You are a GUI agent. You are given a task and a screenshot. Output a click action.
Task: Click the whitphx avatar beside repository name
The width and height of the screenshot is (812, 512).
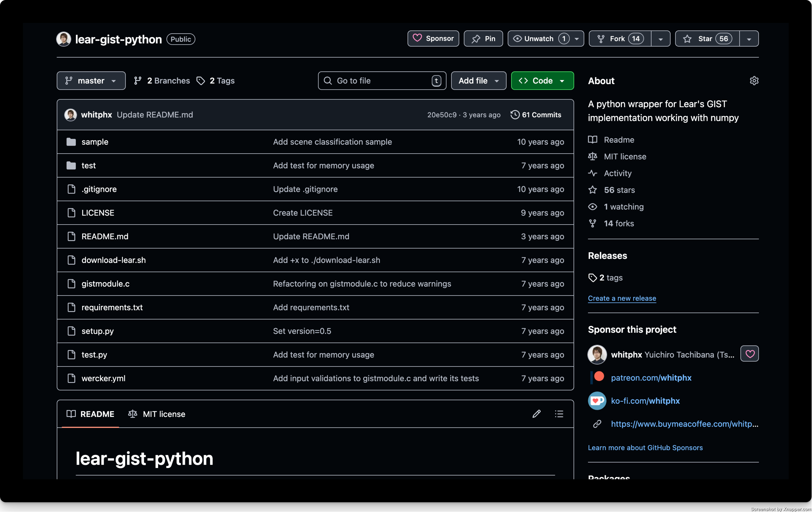click(64, 39)
